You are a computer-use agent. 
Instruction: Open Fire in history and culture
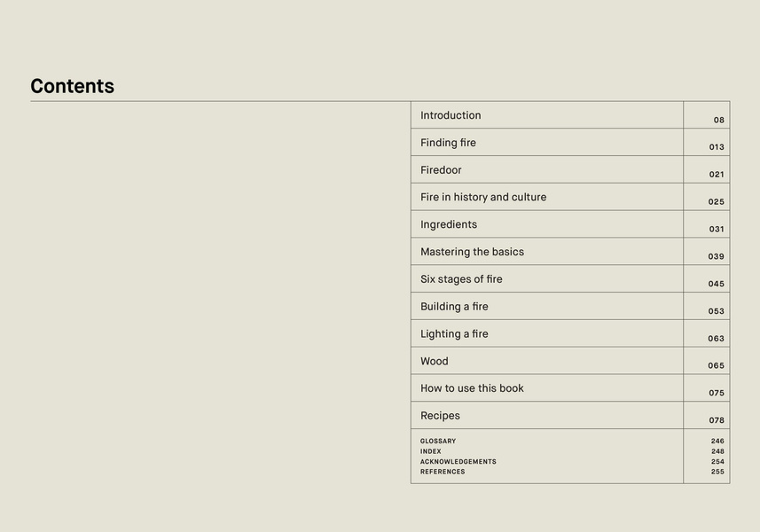pyautogui.click(x=483, y=198)
